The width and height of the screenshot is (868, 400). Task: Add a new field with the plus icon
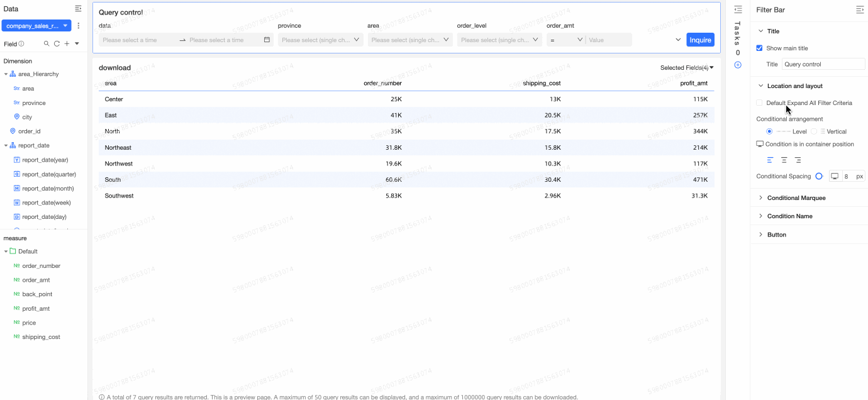pos(67,44)
